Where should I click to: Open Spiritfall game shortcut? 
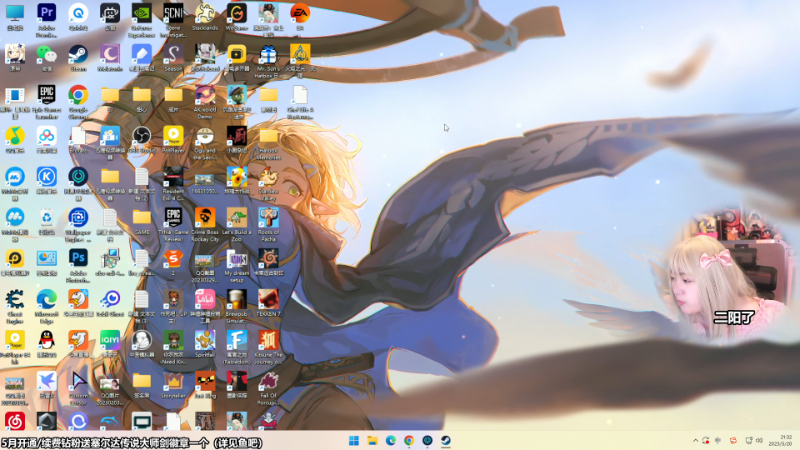coord(205,343)
